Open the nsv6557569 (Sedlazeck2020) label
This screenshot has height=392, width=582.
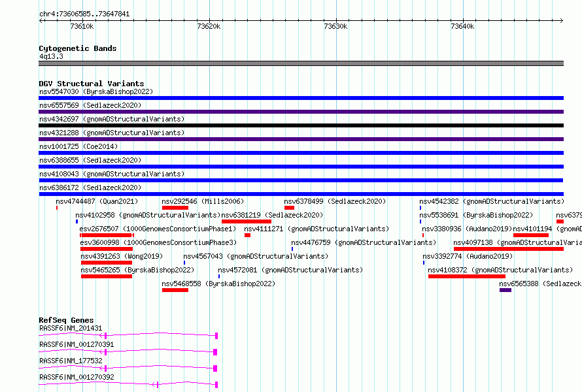coord(90,105)
